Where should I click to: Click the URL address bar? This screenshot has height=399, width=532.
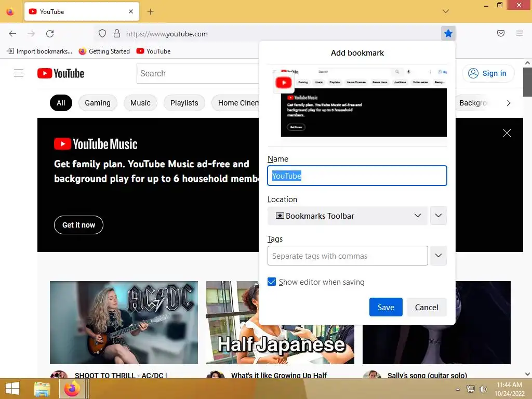(x=264, y=34)
